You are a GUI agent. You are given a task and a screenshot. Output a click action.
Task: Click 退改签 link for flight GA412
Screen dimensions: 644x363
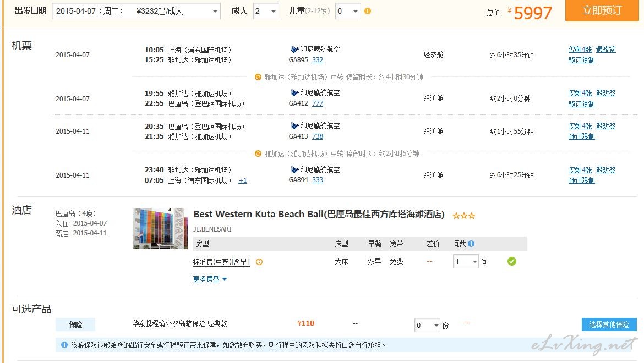[x=606, y=93]
